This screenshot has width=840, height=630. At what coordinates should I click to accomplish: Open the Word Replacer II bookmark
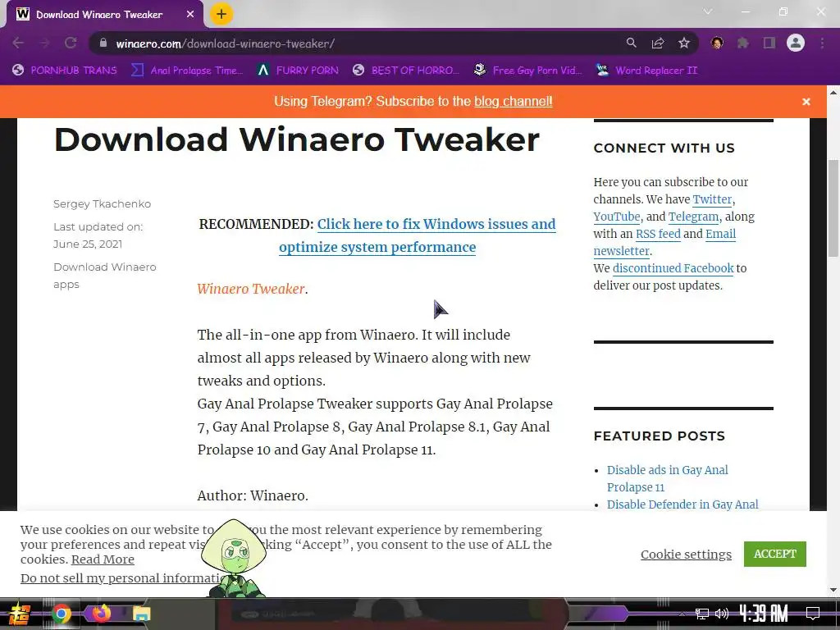[x=647, y=71]
